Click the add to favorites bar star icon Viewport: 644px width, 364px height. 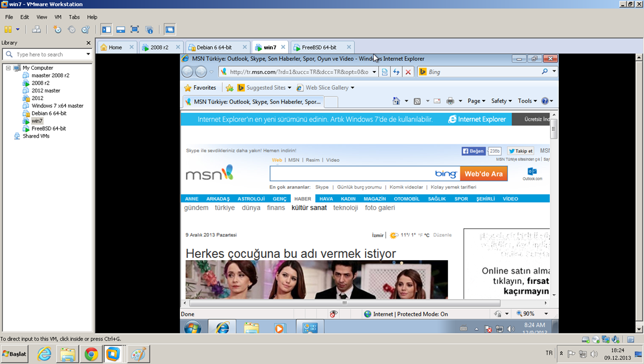click(x=229, y=87)
